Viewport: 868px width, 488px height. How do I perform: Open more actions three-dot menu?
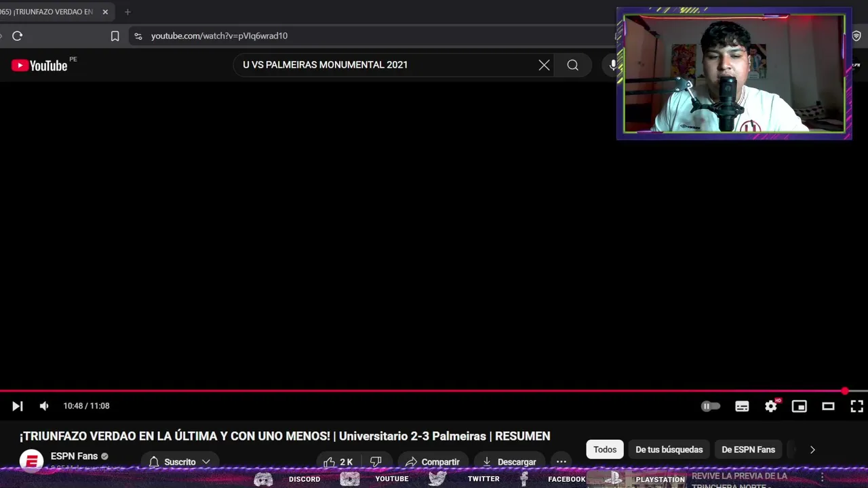pos(561,462)
